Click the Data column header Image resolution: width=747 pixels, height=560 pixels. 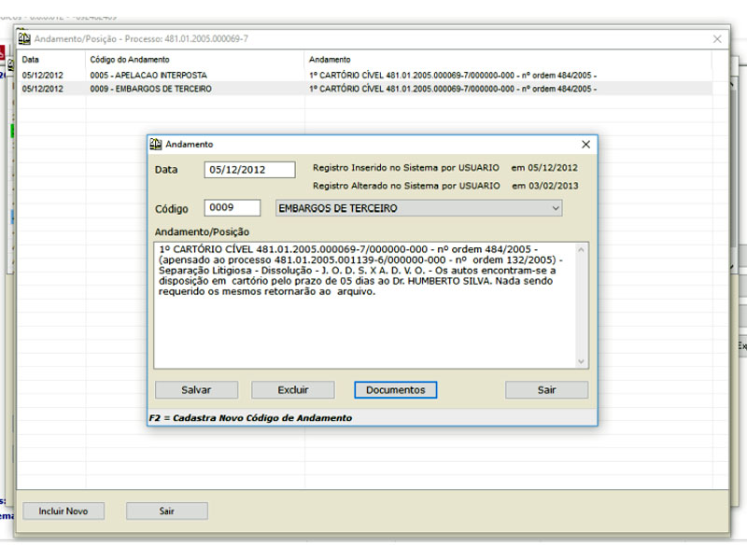point(37,58)
